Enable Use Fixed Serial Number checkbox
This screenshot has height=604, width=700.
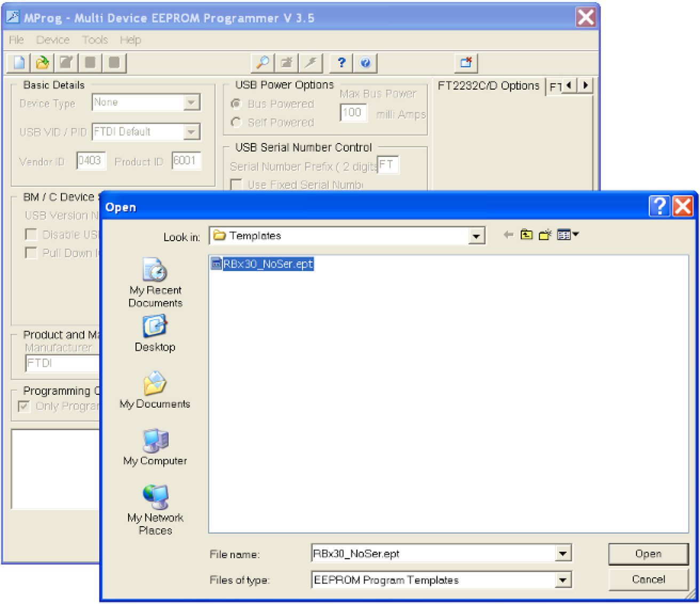(x=236, y=185)
